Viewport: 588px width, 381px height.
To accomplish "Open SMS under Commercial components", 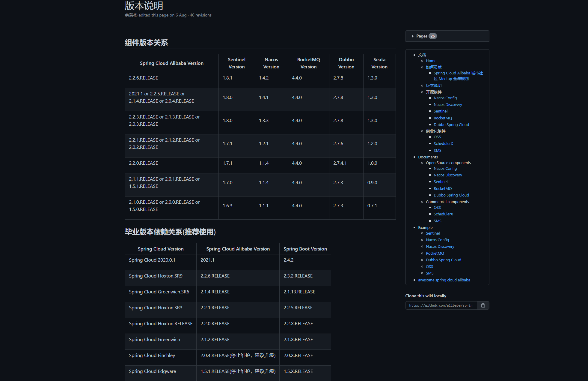I will (438, 221).
